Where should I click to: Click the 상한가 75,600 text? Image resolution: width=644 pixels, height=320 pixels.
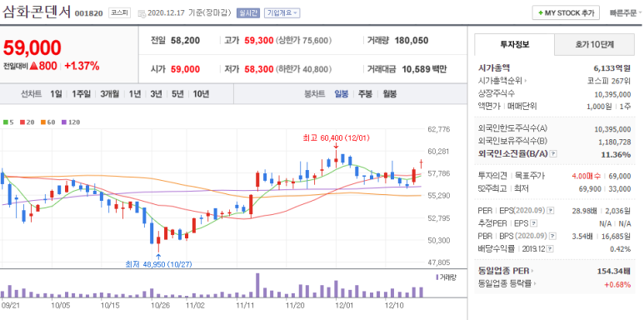pos(303,41)
